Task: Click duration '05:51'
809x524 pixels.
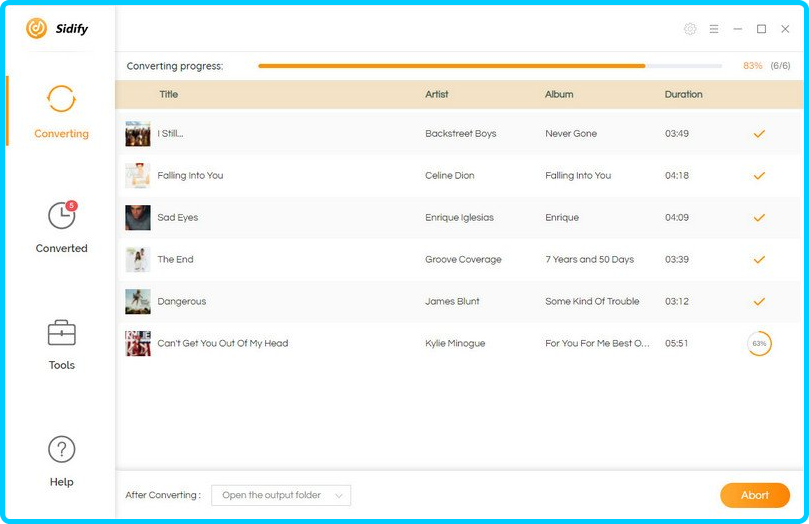Action: (676, 343)
